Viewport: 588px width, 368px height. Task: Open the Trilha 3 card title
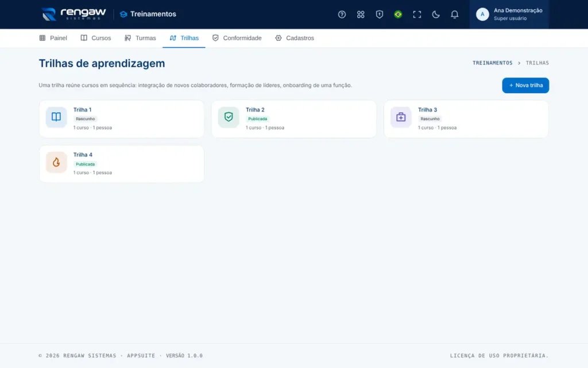pos(427,110)
